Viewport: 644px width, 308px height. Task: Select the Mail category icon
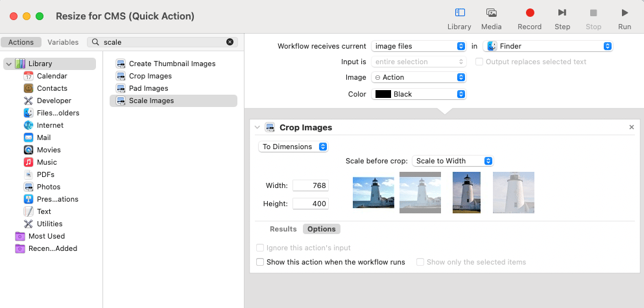coord(29,137)
